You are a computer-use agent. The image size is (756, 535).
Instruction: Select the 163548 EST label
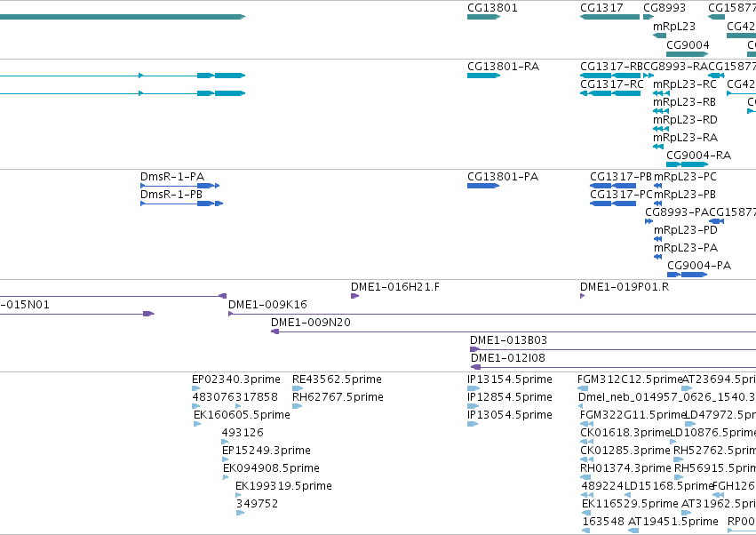pyautogui.click(x=603, y=522)
